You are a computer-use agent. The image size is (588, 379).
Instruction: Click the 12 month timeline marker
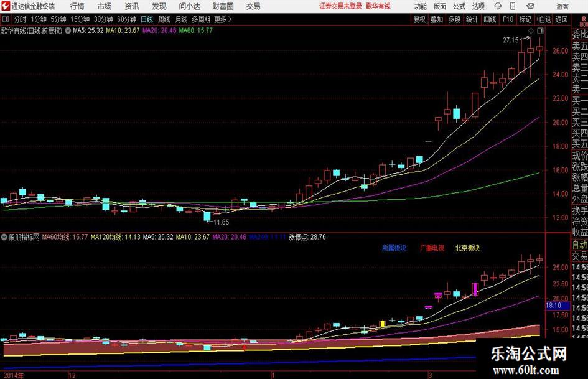point(72,375)
